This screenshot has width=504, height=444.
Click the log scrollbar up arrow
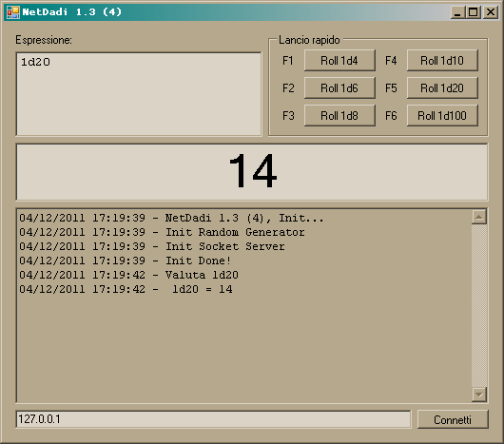click(x=479, y=217)
